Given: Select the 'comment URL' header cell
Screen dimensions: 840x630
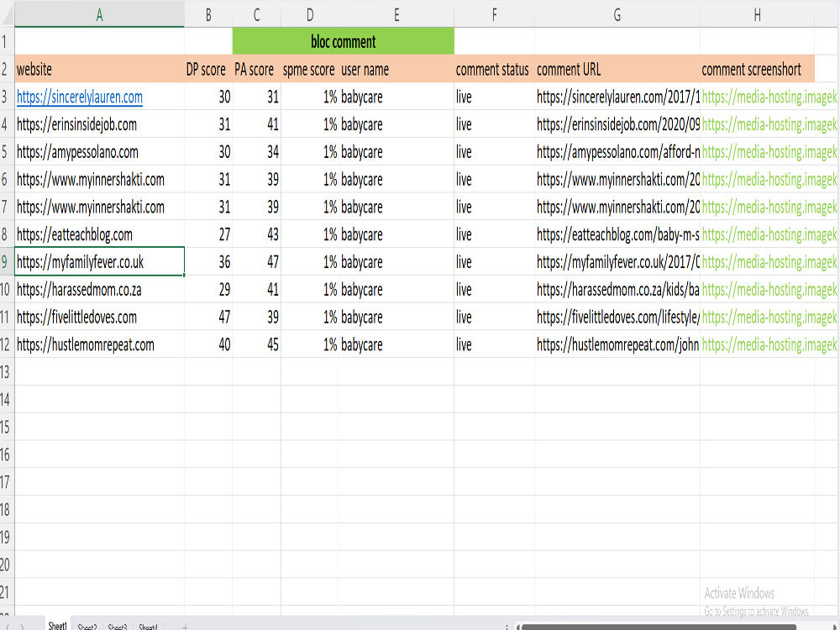Looking at the screenshot, I should tap(617, 69).
